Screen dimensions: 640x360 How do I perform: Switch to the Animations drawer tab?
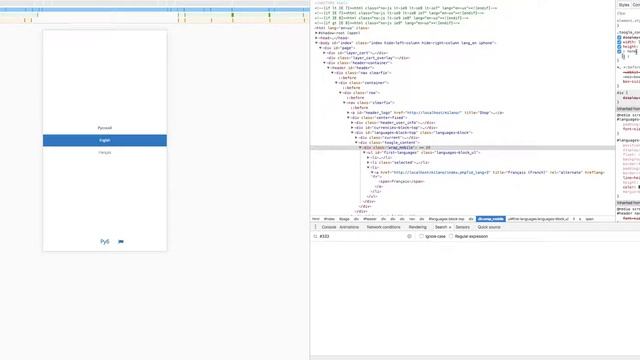[x=349, y=227]
